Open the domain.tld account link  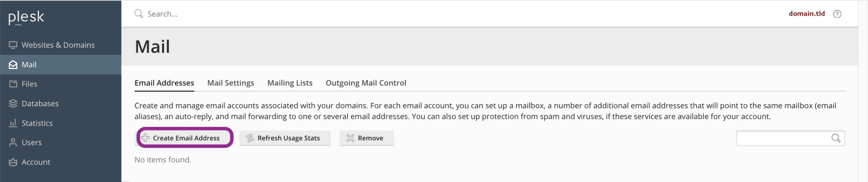tap(807, 14)
